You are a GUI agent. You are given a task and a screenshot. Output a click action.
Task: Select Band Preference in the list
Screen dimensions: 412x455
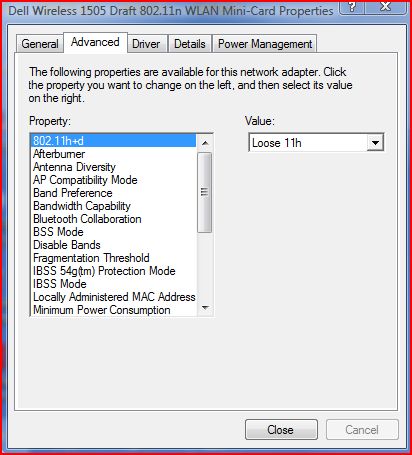(x=113, y=193)
